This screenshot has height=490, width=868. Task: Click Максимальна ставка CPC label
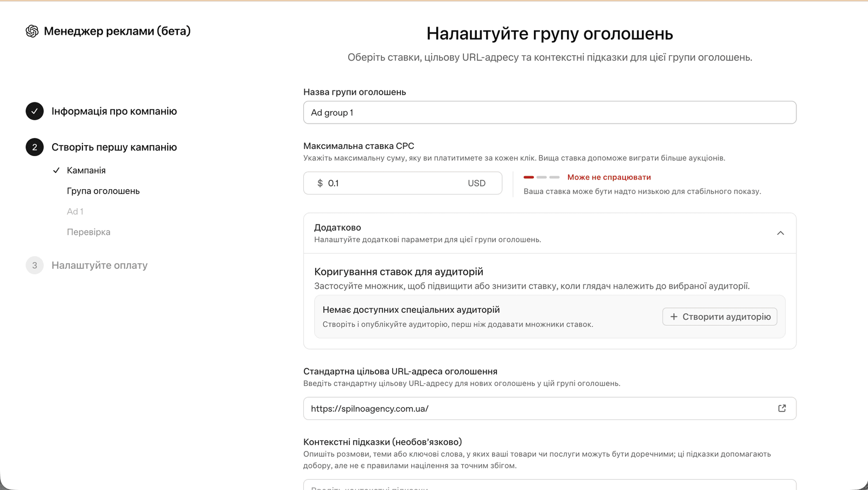[359, 146]
